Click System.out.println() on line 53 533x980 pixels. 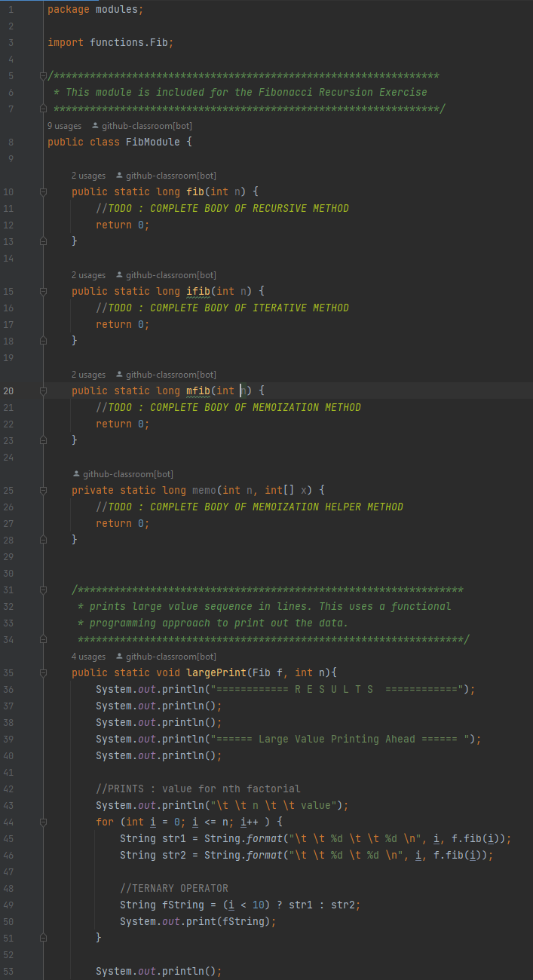pyautogui.click(x=159, y=971)
